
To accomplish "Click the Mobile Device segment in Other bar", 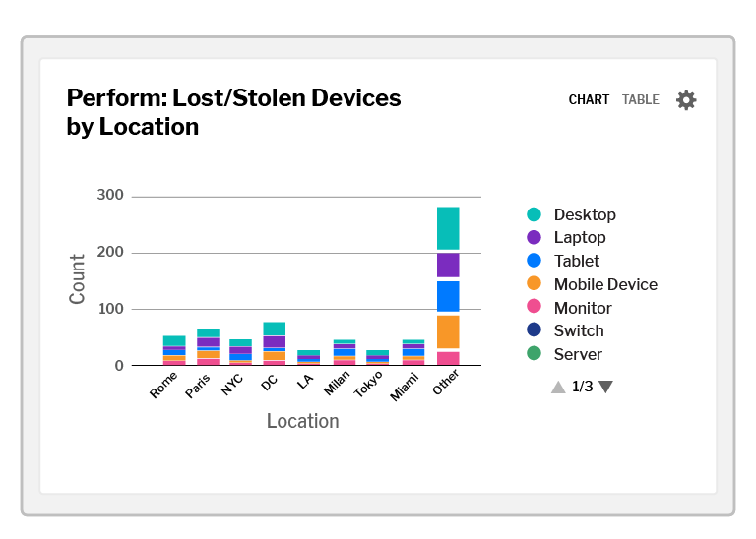I will coord(448,331).
